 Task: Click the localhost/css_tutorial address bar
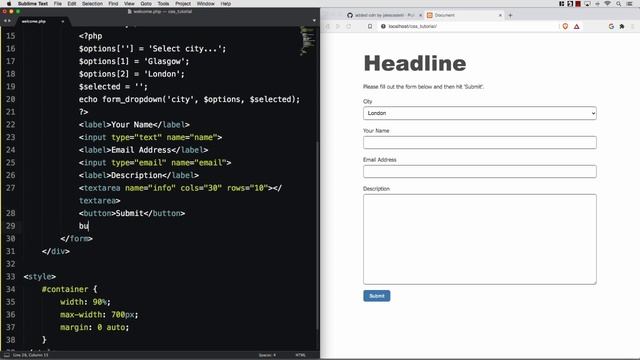[x=469, y=26]
